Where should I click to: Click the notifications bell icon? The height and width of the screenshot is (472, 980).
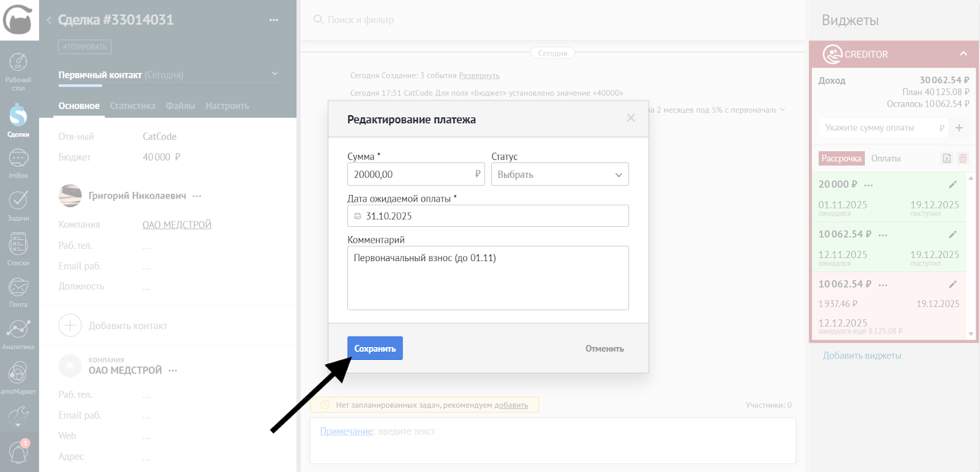(x=18, y=452)
